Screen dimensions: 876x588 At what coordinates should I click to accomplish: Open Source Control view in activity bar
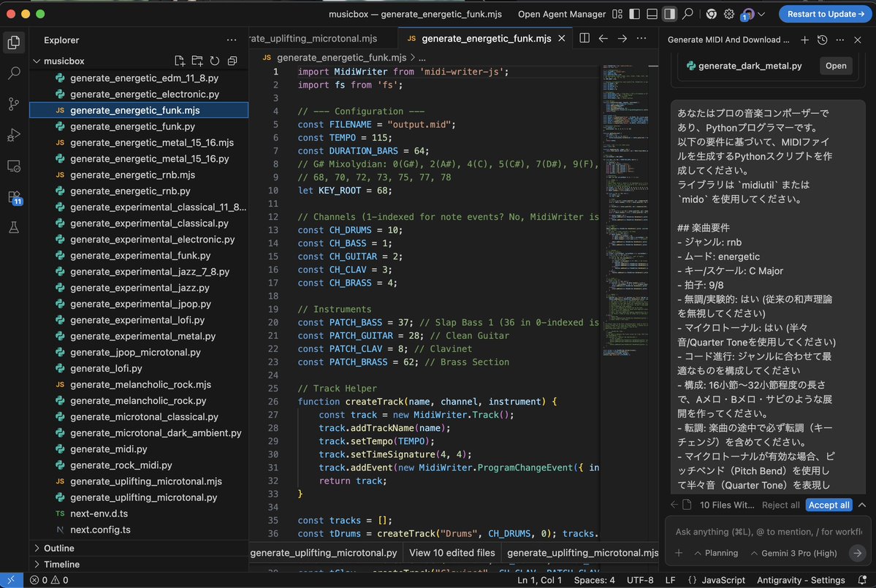[14, 104]
